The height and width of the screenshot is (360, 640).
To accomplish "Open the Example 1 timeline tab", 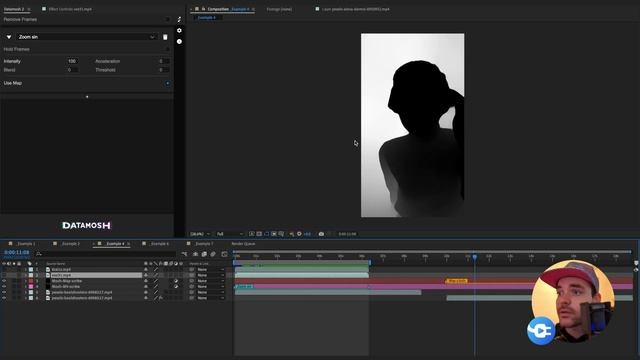I will click(25, 244).
